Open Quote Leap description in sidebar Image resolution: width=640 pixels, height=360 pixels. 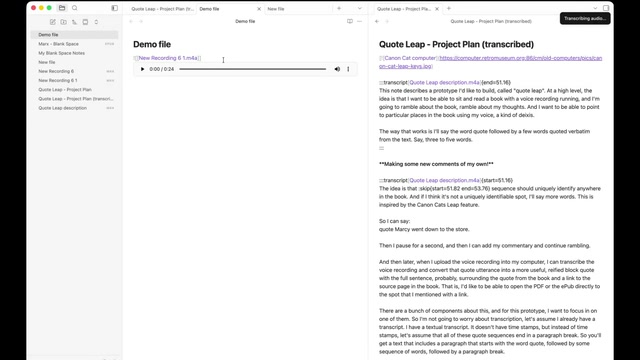coord(74,108)
